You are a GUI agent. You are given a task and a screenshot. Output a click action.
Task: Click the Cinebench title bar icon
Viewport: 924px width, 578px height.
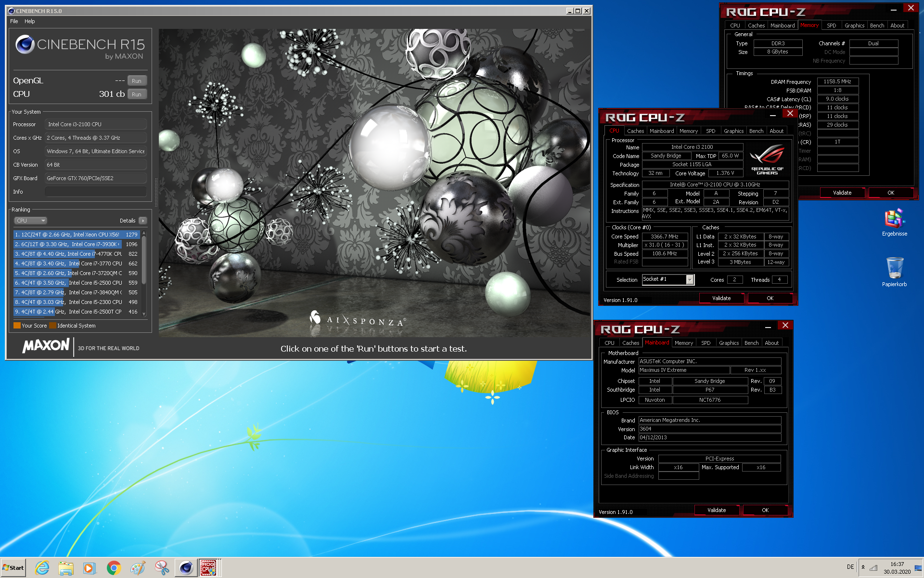click(x=11, y=11)
